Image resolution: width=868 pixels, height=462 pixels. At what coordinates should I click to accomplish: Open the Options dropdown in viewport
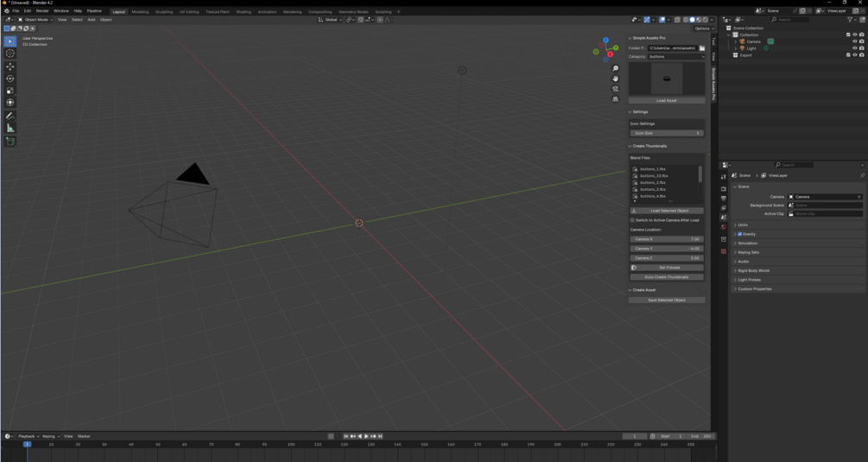tap(703, 28)
